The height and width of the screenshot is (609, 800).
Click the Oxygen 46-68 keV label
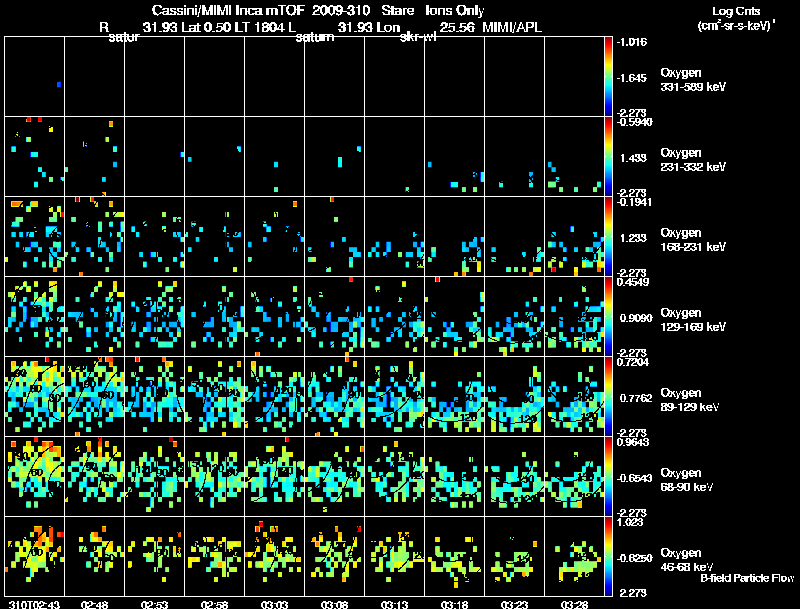pyautogui.click(x=687, y=560)
